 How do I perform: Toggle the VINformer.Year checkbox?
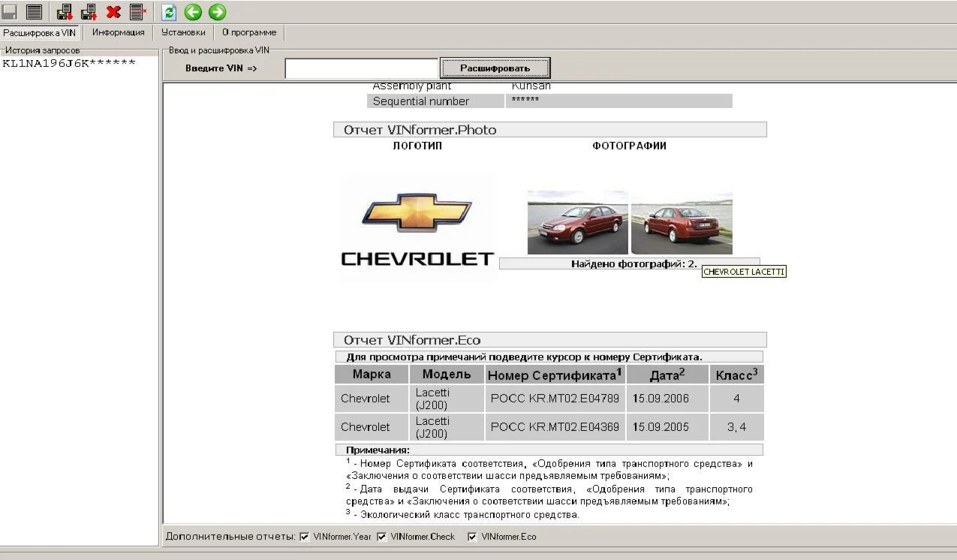[x=304, y=537]
